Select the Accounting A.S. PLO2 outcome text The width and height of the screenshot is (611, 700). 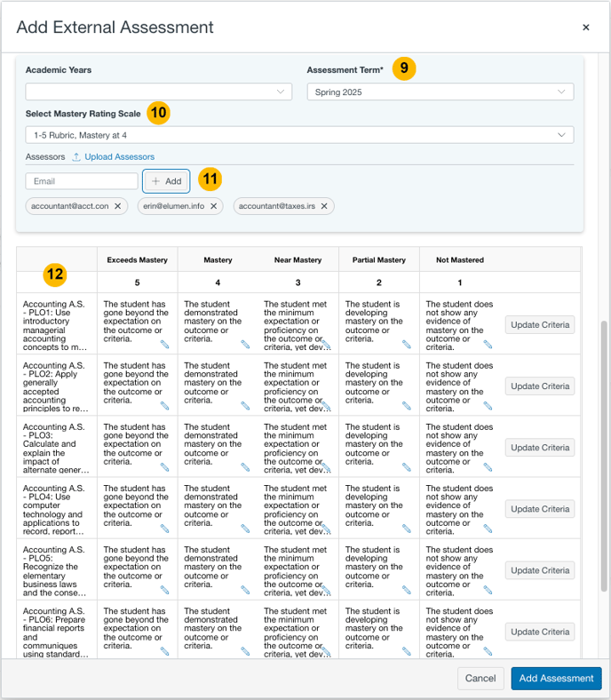pos(55,387)
